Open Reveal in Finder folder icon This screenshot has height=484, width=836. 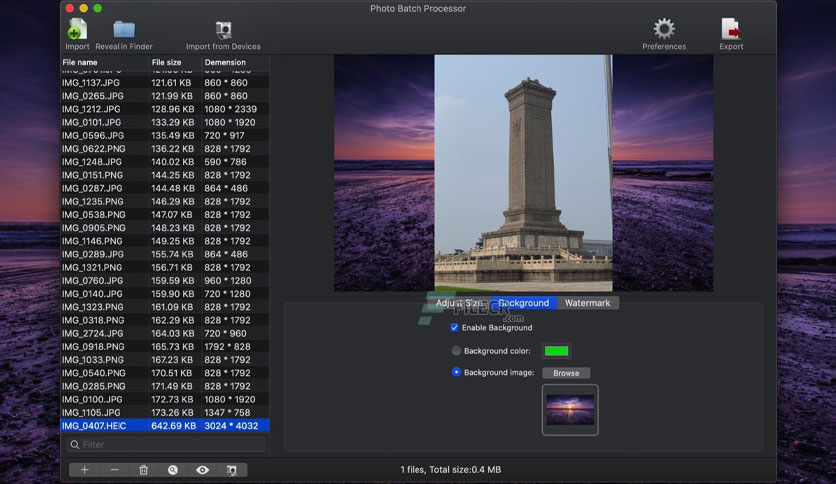tap(124, 29)
